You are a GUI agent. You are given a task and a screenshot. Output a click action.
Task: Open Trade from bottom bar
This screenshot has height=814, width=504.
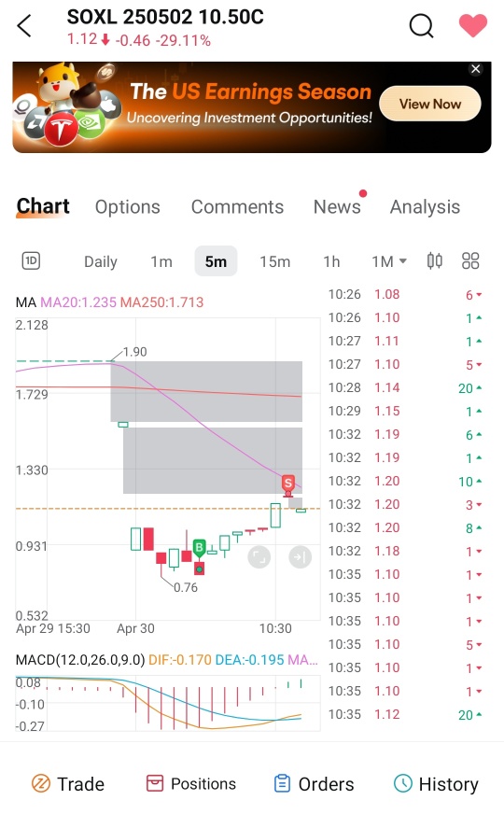(x=68, y=784)
